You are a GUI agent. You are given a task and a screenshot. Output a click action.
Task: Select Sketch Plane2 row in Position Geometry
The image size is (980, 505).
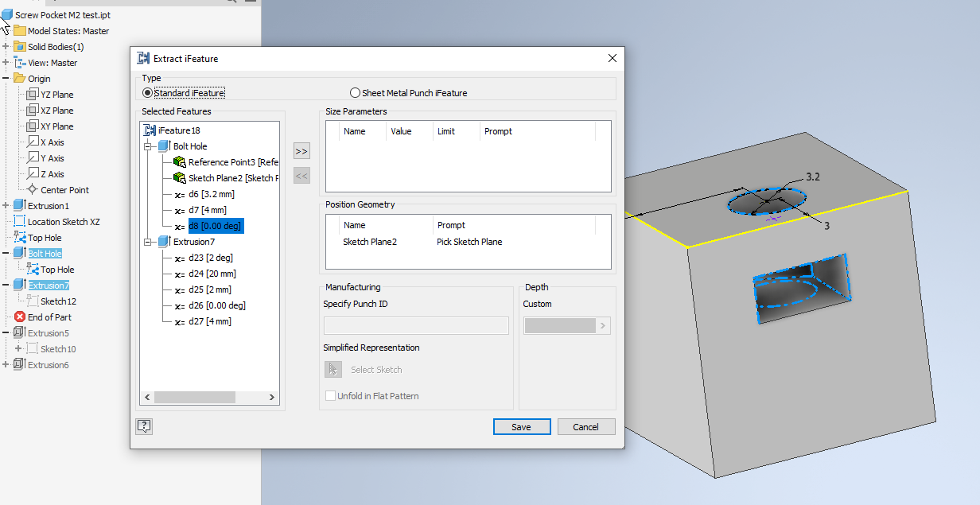370,242
